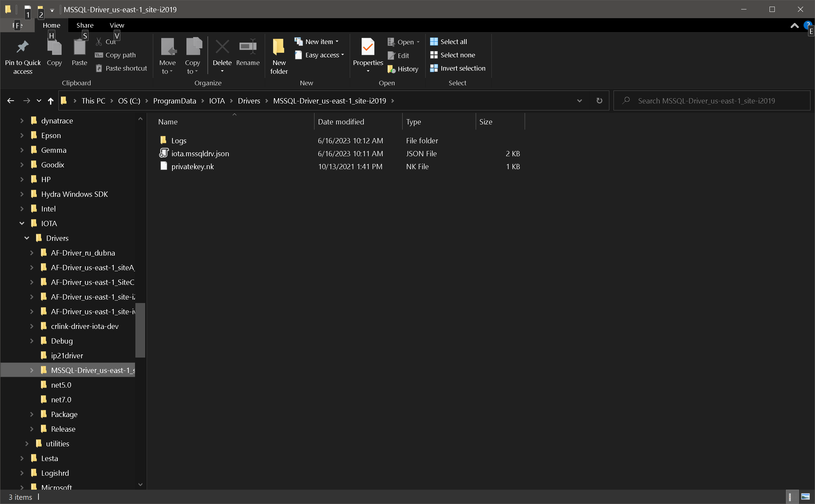Click the Edit command in Open group

[x=398, y=56]
